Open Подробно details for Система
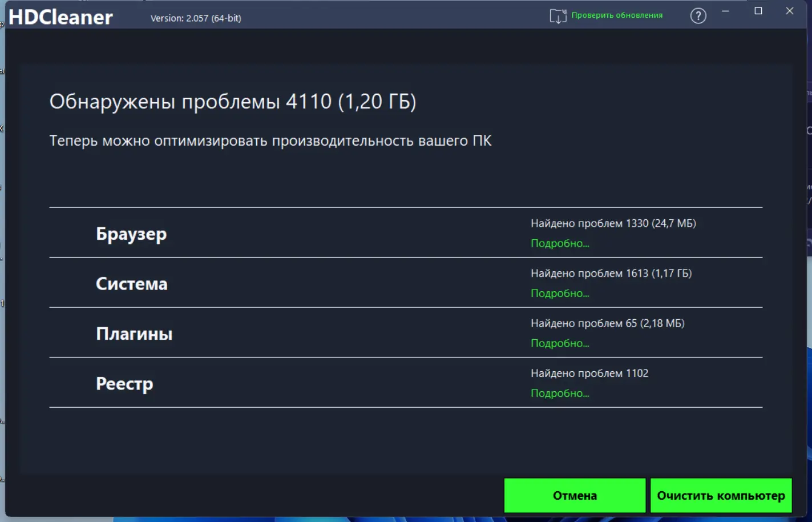Image resolution: width=812 pixels, height=522 pixels. point(560,293)
